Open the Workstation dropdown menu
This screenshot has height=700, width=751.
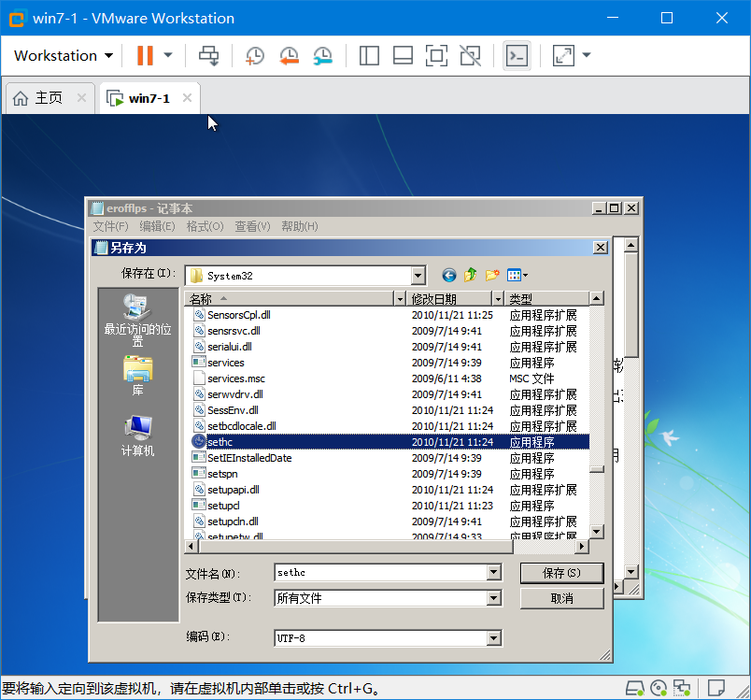click(64, 55)
